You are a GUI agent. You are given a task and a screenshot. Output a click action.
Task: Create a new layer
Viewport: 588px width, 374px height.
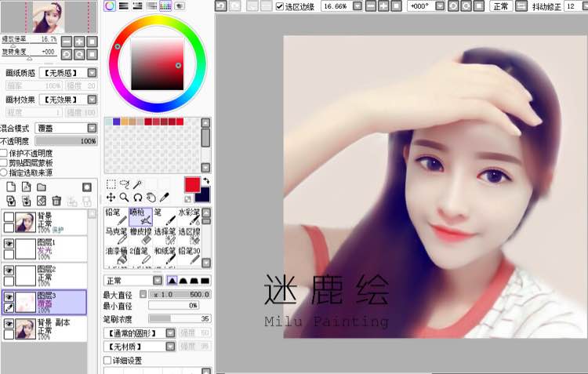click(x=11, y=187)
